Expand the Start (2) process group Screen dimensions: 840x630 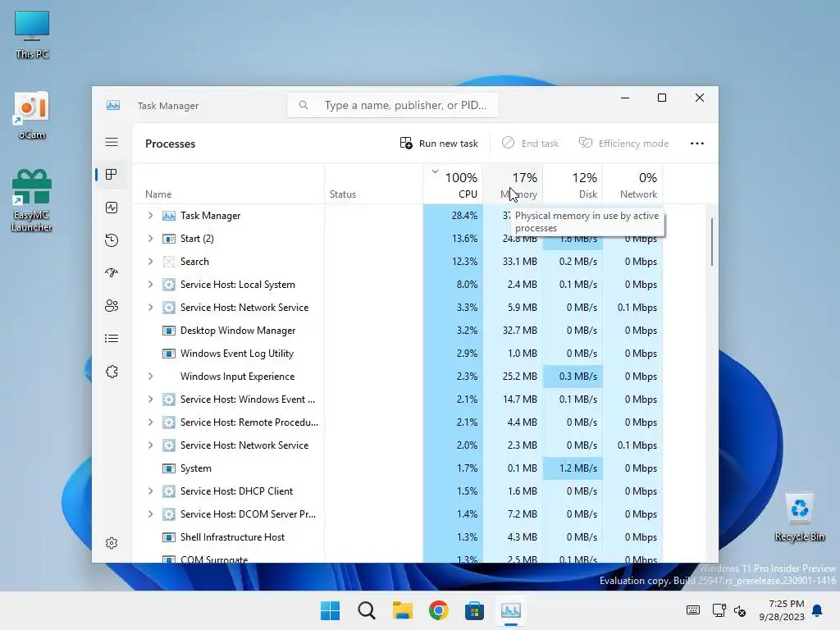click(151, 239)
